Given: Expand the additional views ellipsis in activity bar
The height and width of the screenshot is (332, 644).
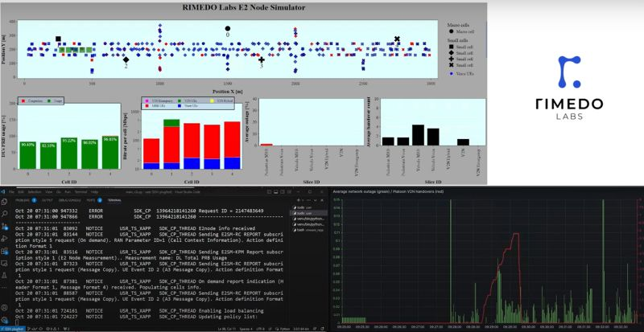Looking at the screenshot, I should click(4, 287).
